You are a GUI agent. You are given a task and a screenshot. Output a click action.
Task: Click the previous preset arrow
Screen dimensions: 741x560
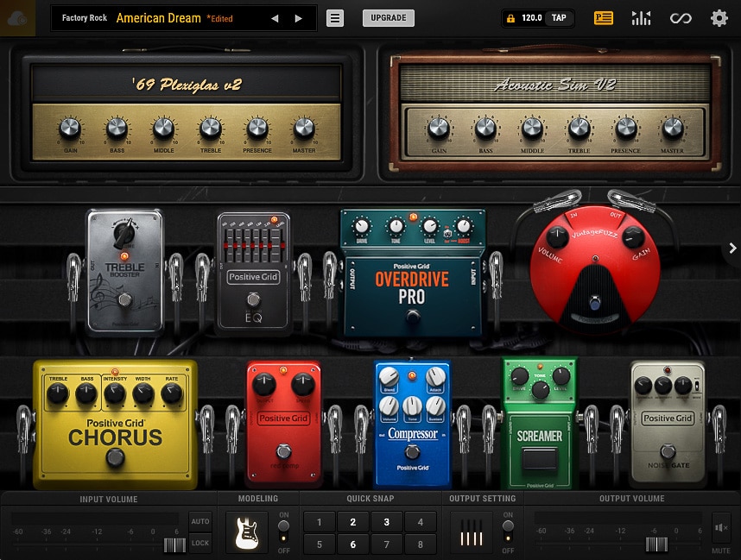tap(275, 17)
